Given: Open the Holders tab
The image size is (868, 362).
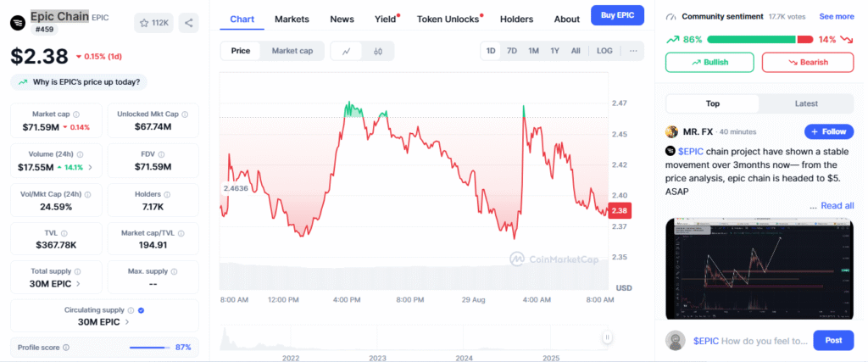Looking at the screenshot, I should point(516,19).
